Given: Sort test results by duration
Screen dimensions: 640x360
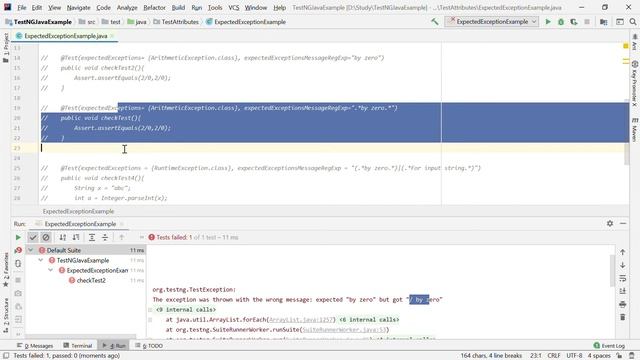Looking at the screenshot, I should pos(76,237).
